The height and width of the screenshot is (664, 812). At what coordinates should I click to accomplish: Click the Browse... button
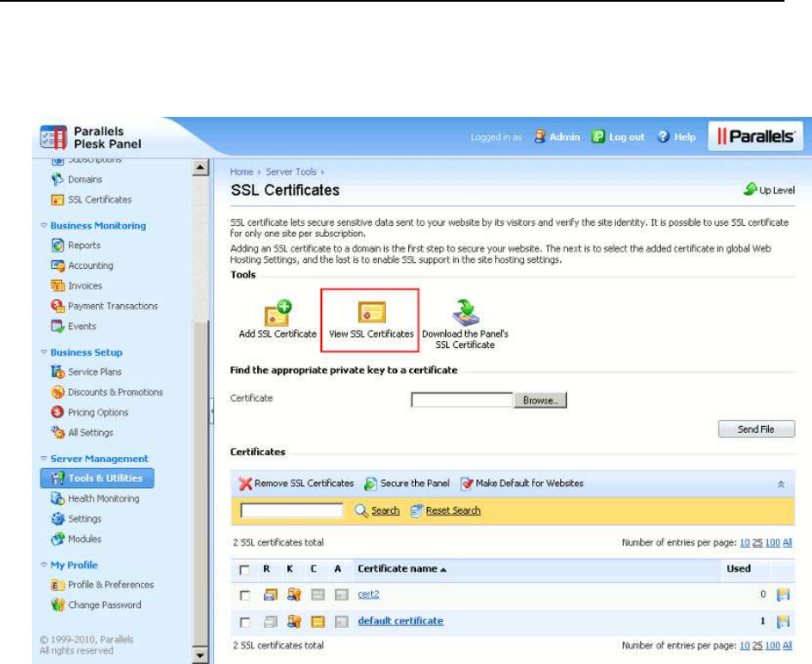pyautogui.click(x=540, y=400)
